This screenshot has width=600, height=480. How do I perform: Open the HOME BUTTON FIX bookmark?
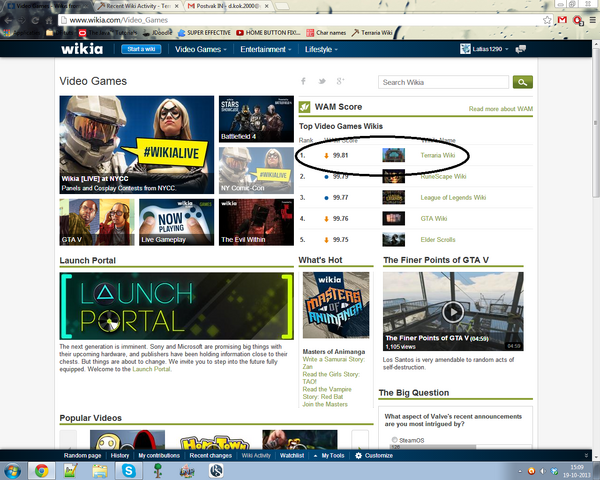coord(268,33)
